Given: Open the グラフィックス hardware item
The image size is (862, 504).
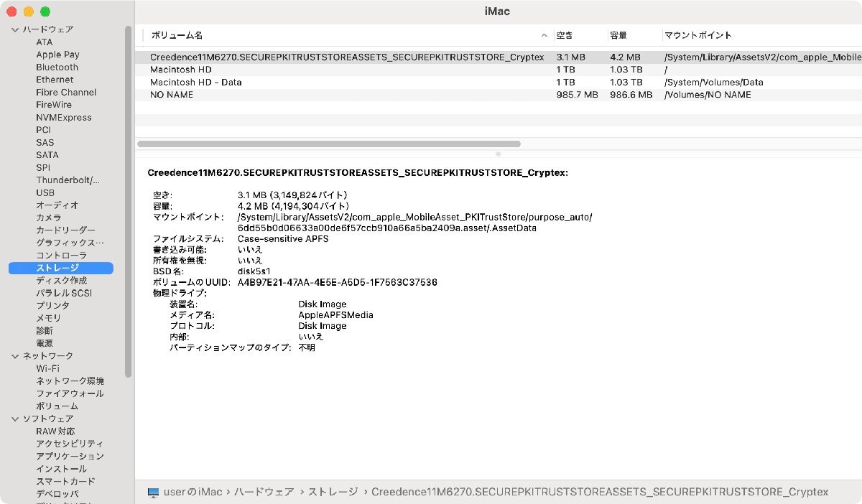Looking at the screenshot, I should click(70, 243).
